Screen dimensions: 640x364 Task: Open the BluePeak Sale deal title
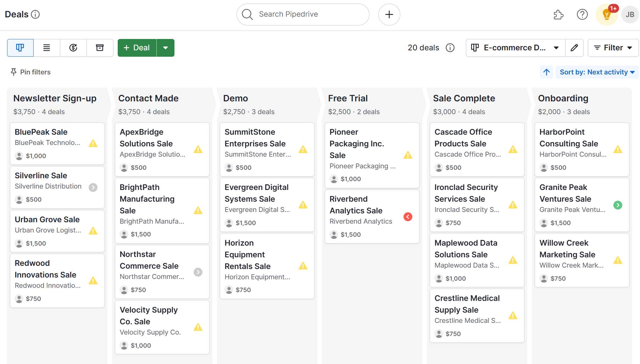(x=41, y=132)
